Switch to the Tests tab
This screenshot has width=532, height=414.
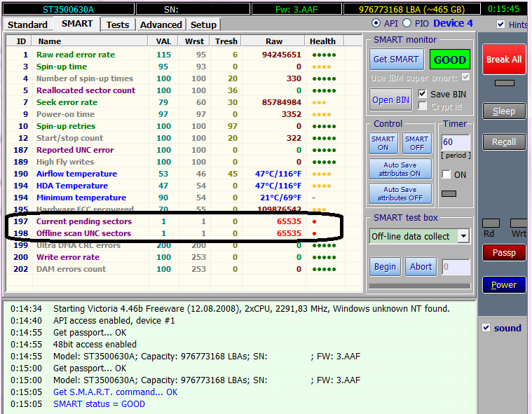click(x=118, y=25)
